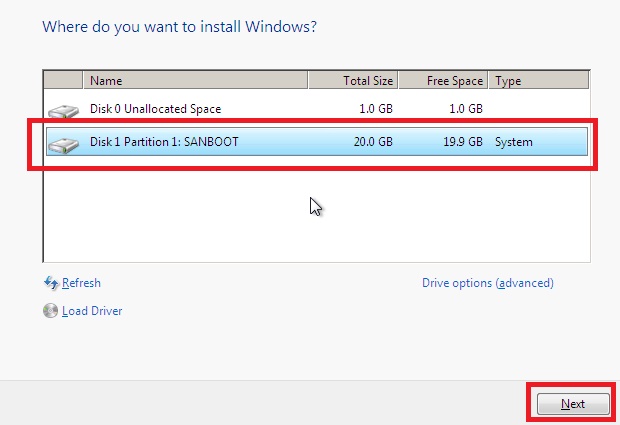Select Disk 1 Partition 1: SANBOOT row
This screenshot has width=620, height=425.
(x=317, y=142)
